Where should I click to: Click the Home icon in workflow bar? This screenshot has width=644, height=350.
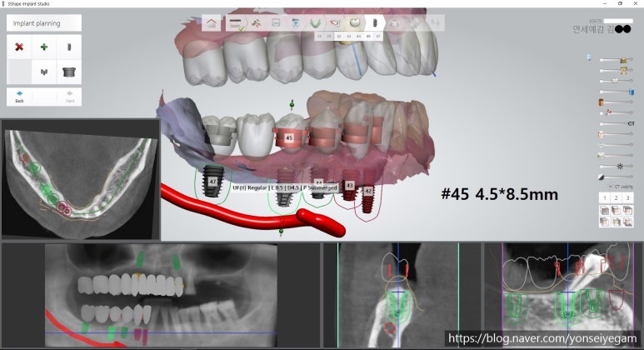point(213,23)
